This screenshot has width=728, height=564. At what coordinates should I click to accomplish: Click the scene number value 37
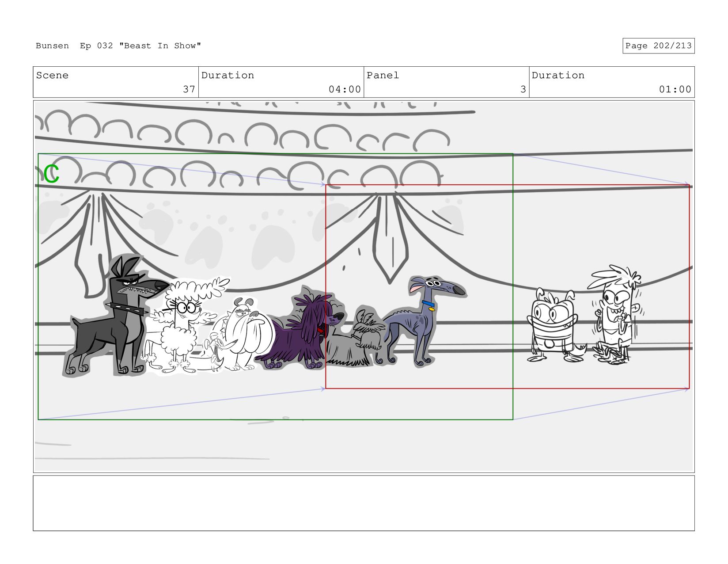[x=189, y=89]
